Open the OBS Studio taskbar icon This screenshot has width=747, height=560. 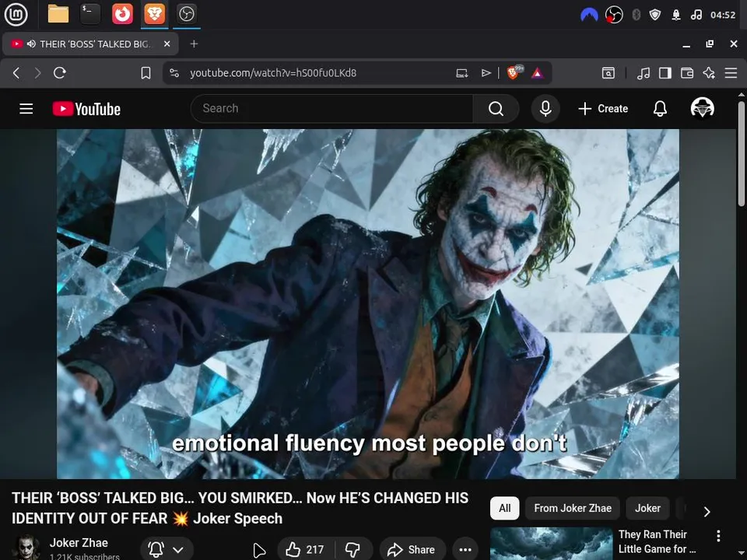(x=186, y=14)
